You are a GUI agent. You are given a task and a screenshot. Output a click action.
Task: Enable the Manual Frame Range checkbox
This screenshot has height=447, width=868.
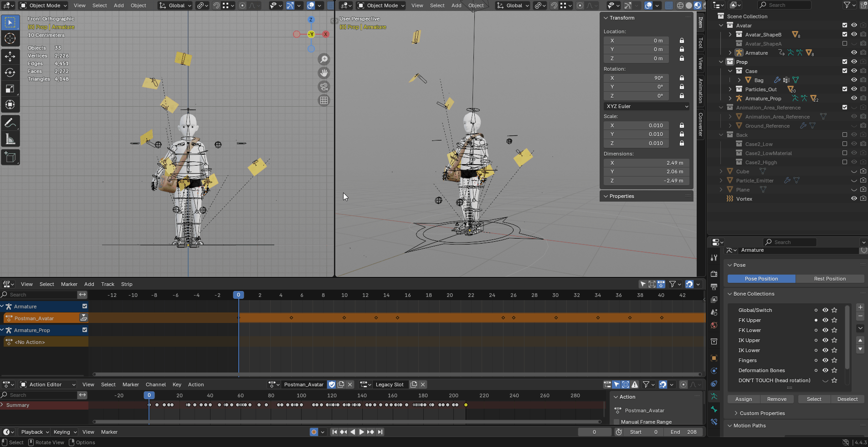click(617, 422)
